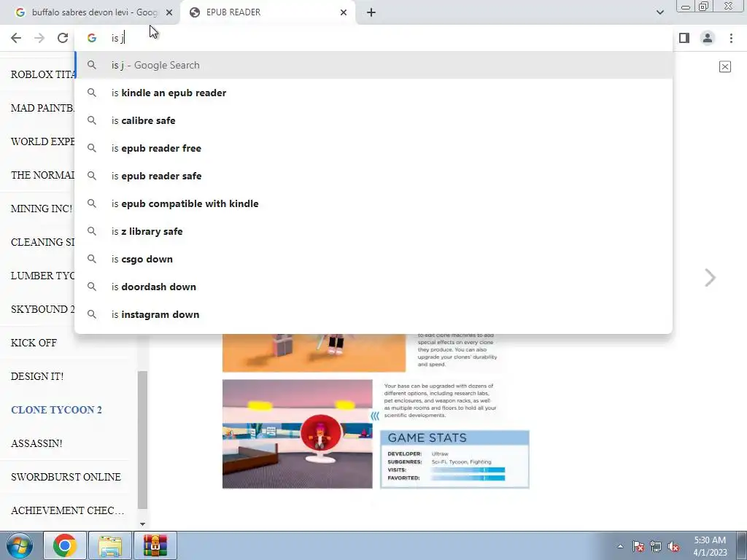Open chapter CLEANING SI… in contents
Viewport: 747px width, 560px height.
43,242
